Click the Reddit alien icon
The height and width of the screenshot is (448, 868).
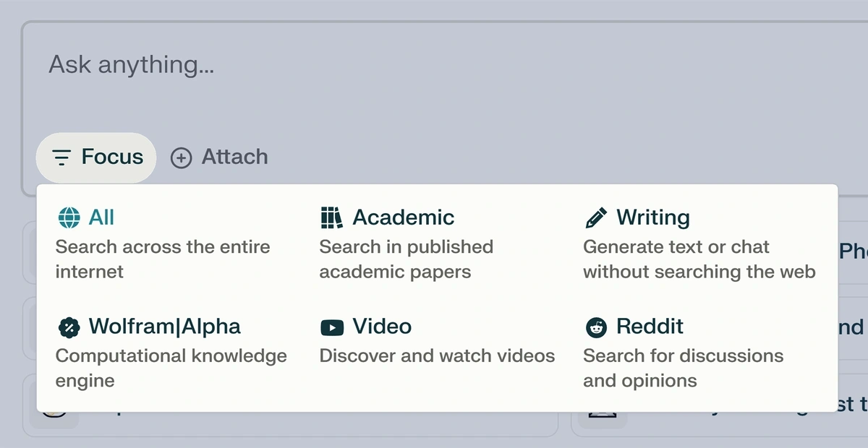(x=596, y=327)
